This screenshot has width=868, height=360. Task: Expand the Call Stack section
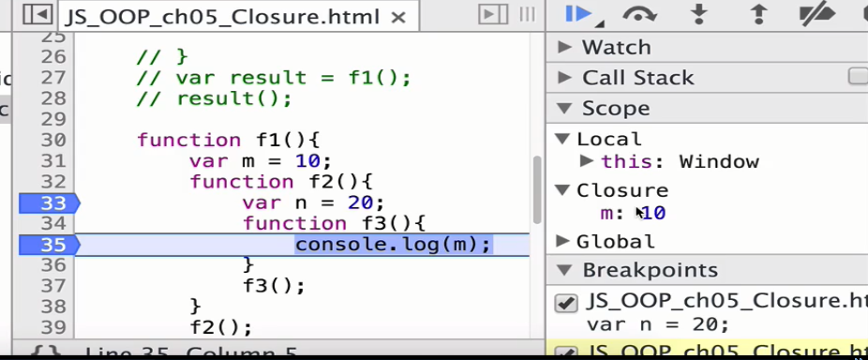pyautogui.click(x=564, y=77)
